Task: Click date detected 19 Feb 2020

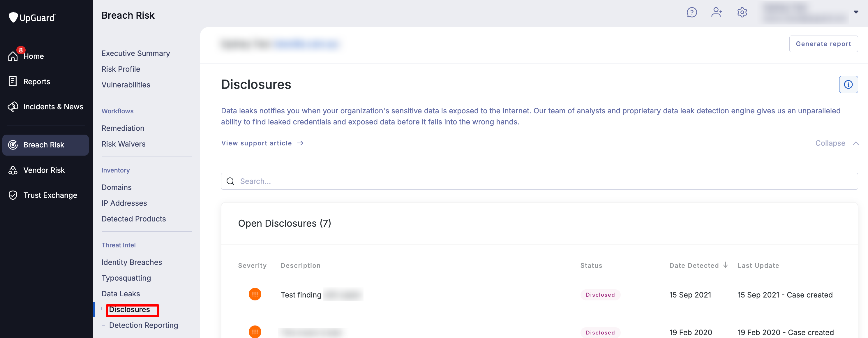Action: (x=690, y=332)
